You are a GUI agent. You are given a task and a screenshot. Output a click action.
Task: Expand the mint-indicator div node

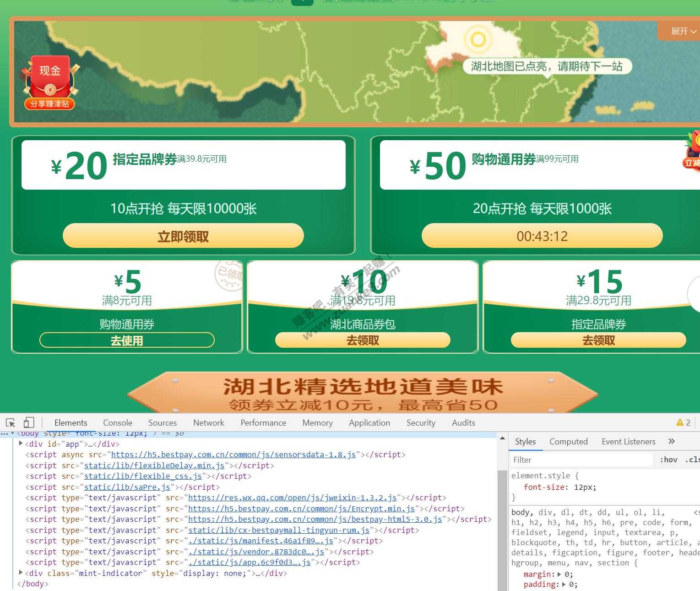pos(21,573)
